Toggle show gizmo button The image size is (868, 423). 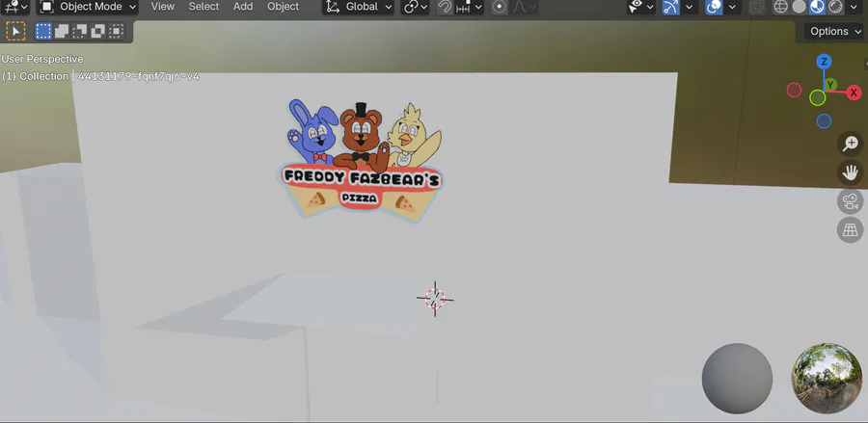coord(670,7)
